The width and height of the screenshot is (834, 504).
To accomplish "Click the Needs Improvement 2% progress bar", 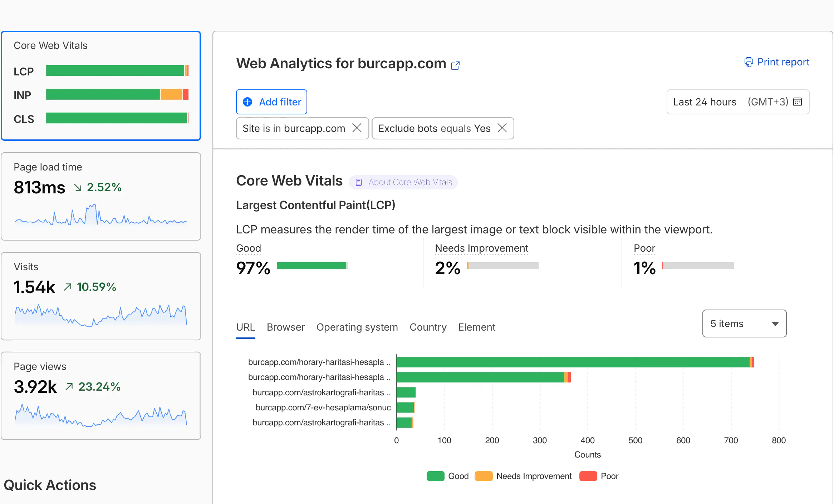I will click(x=503, y=266).
